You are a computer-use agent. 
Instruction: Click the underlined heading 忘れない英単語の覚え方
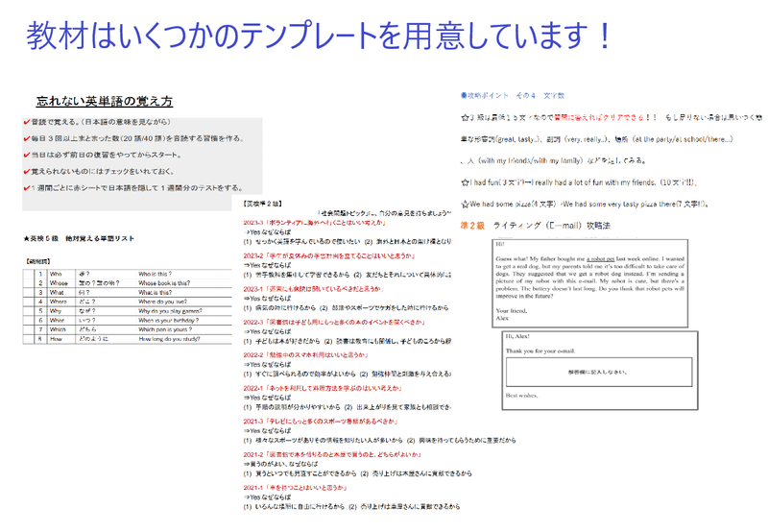[104, 101]
